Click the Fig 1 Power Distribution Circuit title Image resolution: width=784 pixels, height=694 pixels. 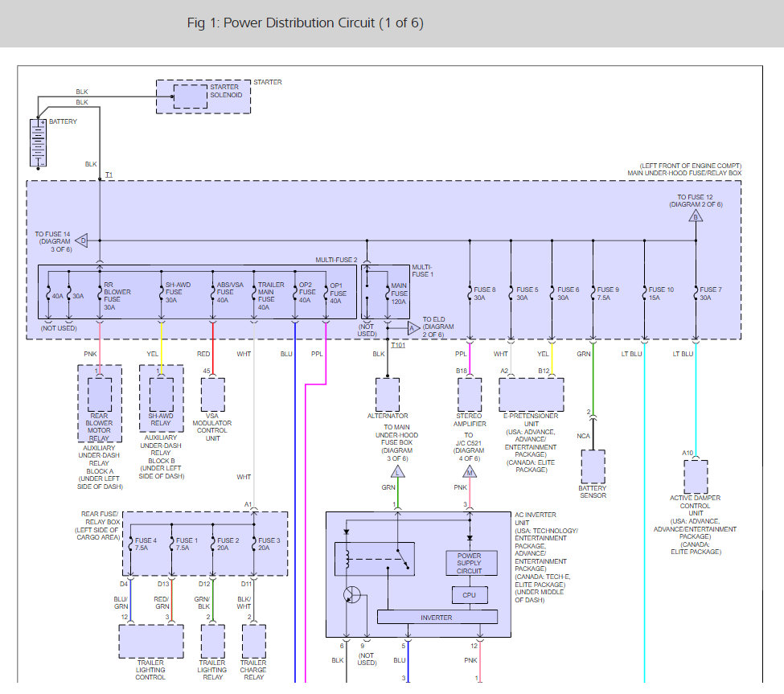click(x=305, y=23)
